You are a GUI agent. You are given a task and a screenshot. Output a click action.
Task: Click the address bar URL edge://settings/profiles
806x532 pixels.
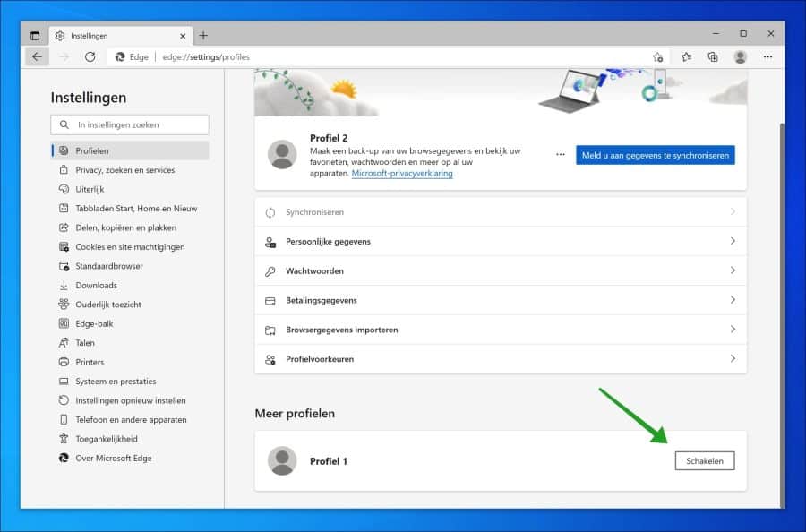(x=206, y=57)
